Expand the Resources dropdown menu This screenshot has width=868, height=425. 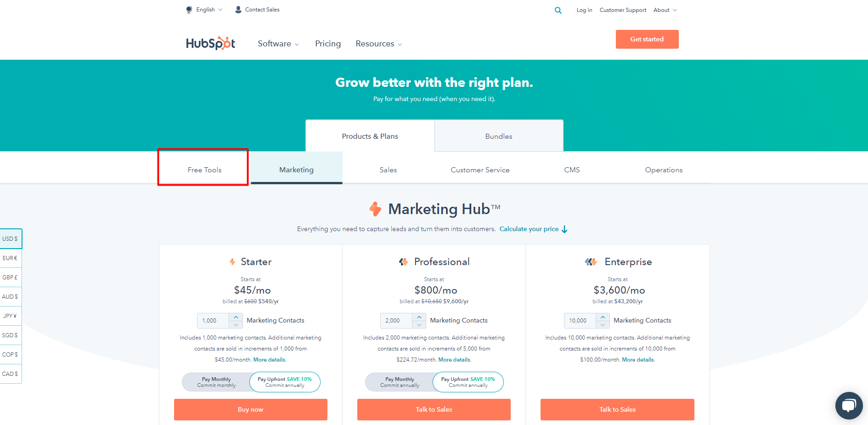[379, 44]
